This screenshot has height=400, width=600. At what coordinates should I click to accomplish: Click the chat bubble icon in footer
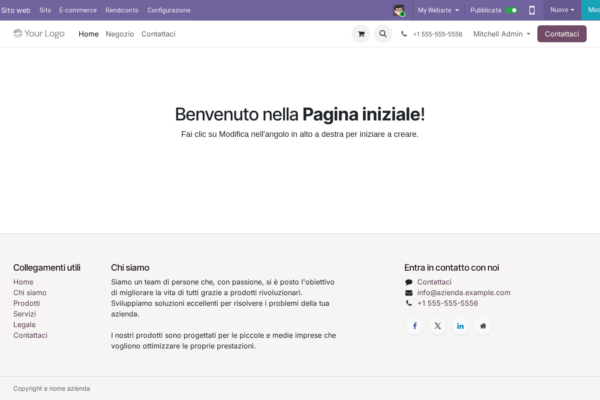(x=409, y=282)
